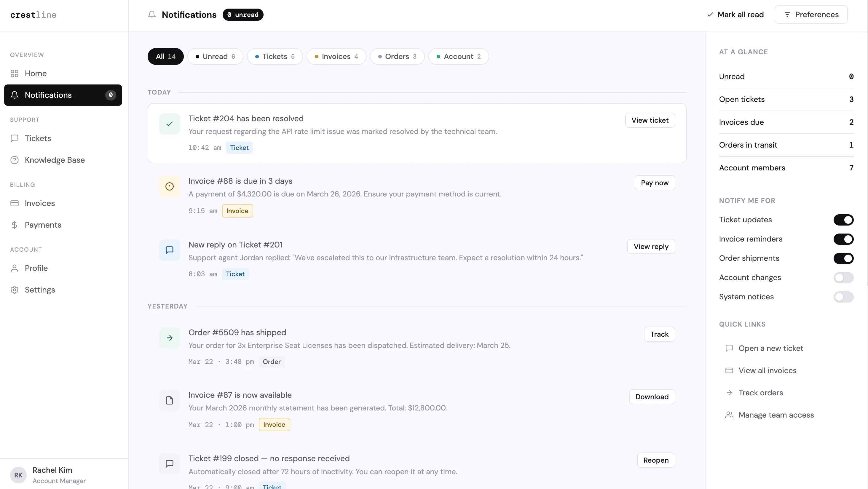
Task: Show only Tickets 5 filter
Action: point(275,56)
